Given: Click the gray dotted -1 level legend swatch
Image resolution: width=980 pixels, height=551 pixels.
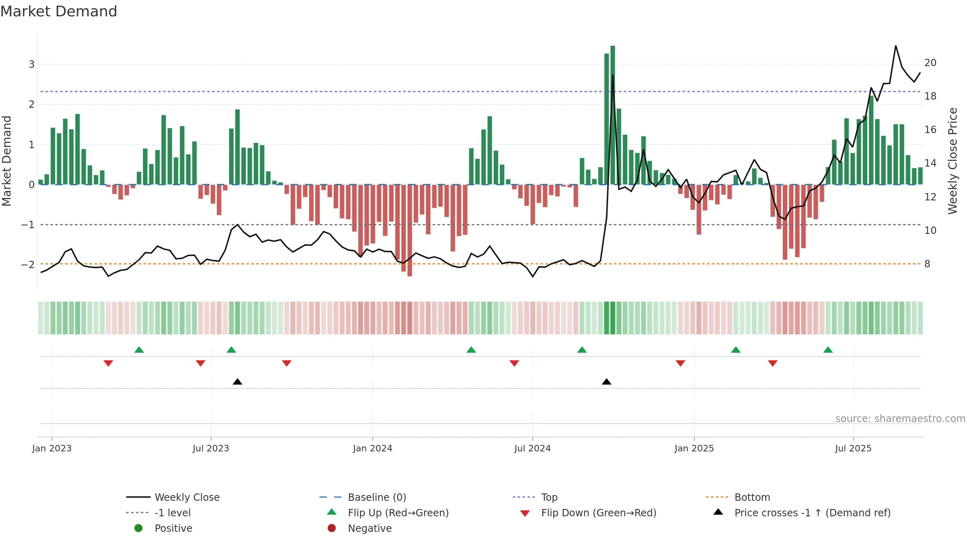Looking at the screenshot, I should pyautogui.click(x=138, y=513).
